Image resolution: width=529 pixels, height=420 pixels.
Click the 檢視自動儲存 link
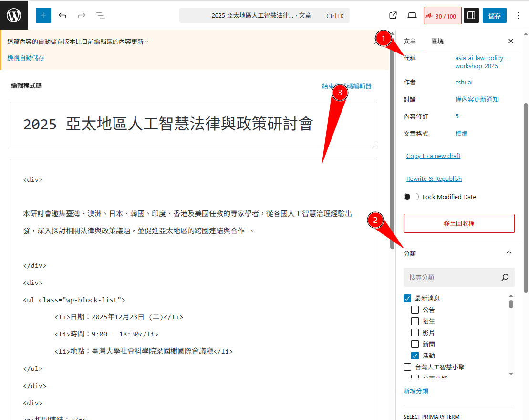pyautogui.click(x=26, y=58)
